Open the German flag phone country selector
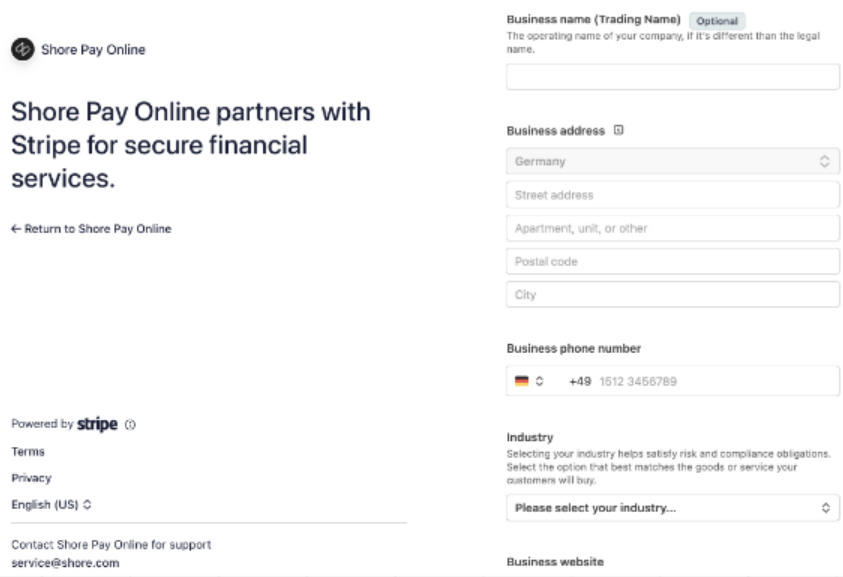Image resolution: width=843 pixels, height=577 pixels. click(528, 381)
